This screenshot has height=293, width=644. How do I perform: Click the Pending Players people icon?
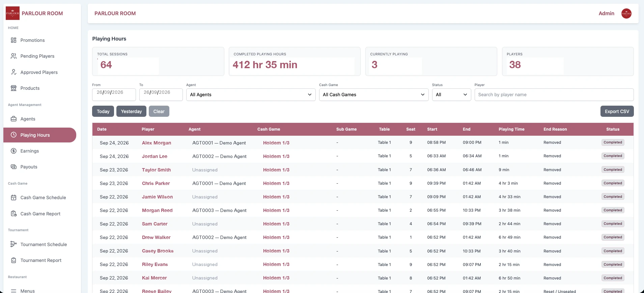point(13,56)
